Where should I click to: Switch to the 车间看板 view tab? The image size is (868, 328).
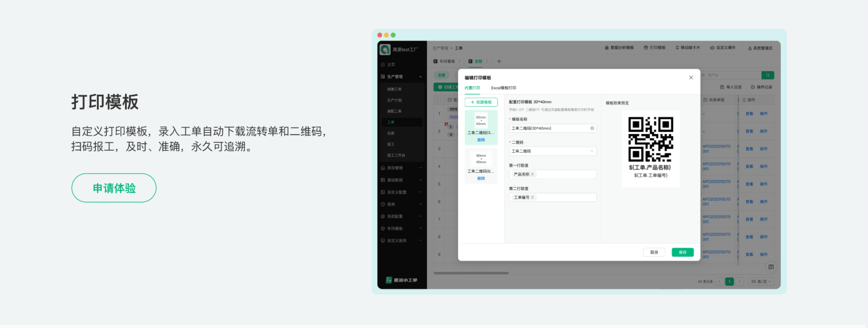[444, 61]
